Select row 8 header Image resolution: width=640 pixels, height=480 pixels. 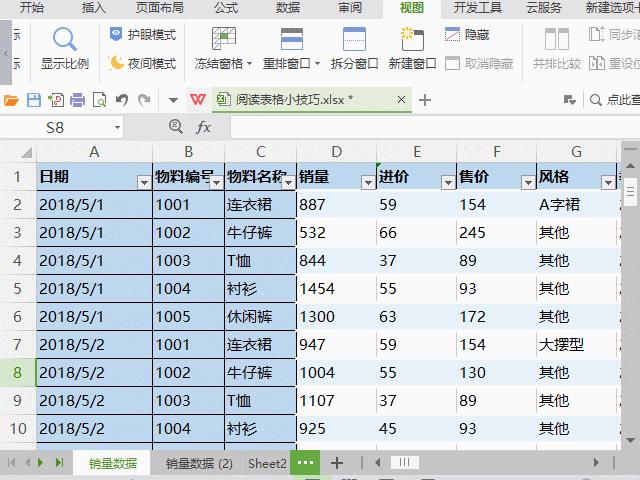[18, 372]
